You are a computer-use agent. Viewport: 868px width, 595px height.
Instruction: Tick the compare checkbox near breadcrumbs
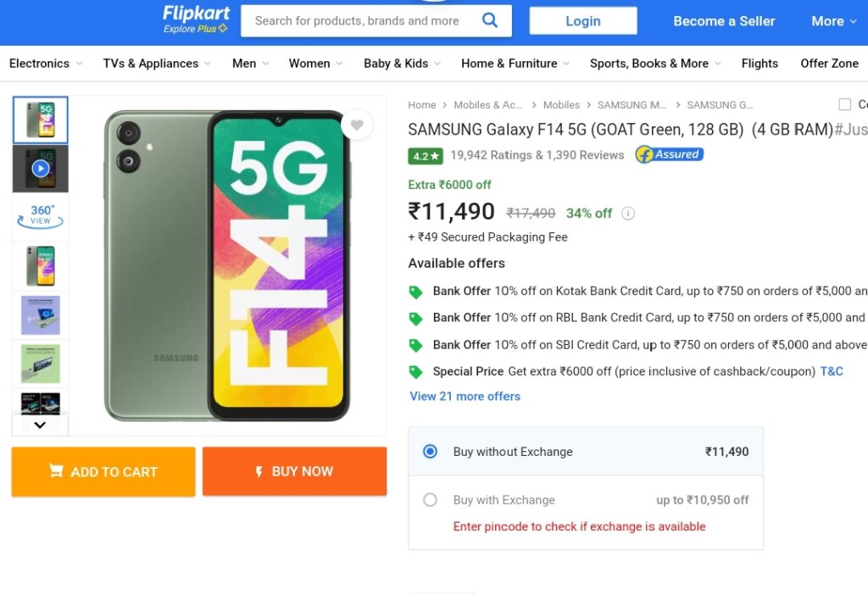tap(844, 105)
